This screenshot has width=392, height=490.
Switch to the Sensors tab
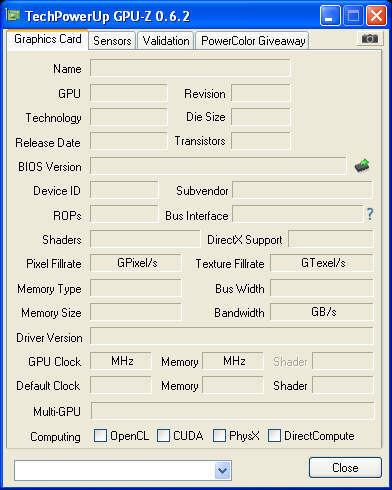[x=112, y=41]
